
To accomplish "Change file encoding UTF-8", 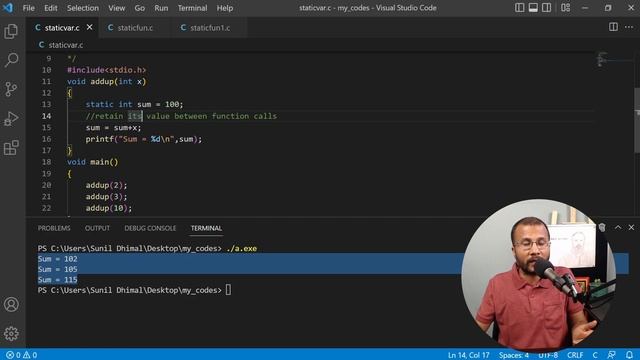I will pos(548,355).
